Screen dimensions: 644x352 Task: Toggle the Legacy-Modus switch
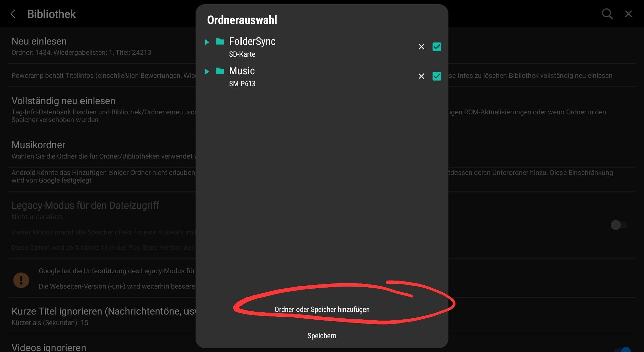tap(619, 225)
